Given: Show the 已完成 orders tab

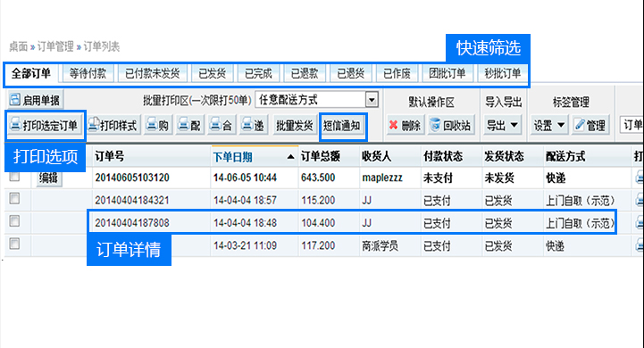Looking at the screenshot, I should pyautogui.click(x=258, y=74).
